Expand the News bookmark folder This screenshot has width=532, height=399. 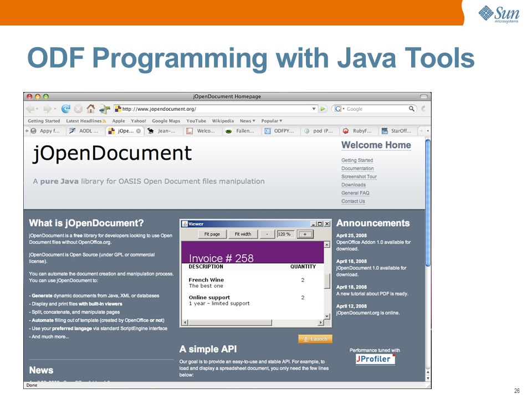(x=247, y=121)
